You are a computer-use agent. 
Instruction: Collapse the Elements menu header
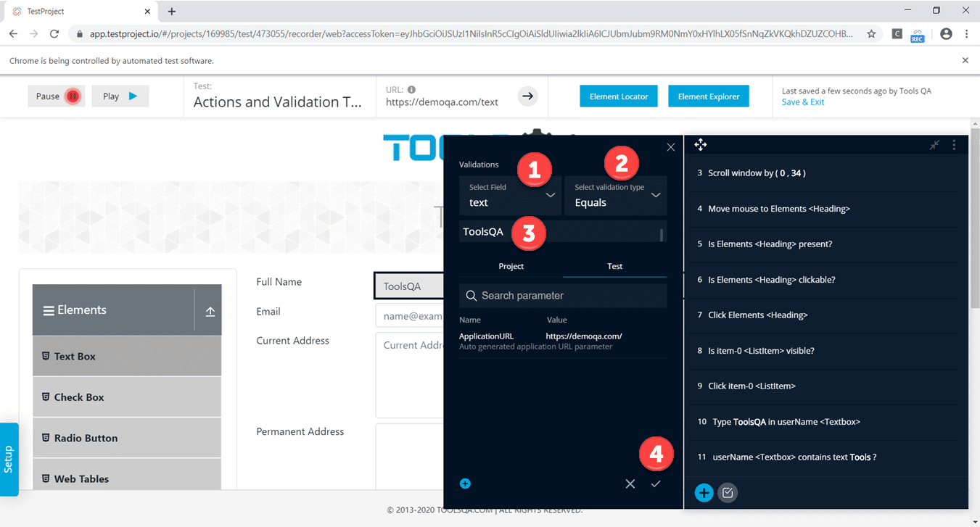[113, 310]
